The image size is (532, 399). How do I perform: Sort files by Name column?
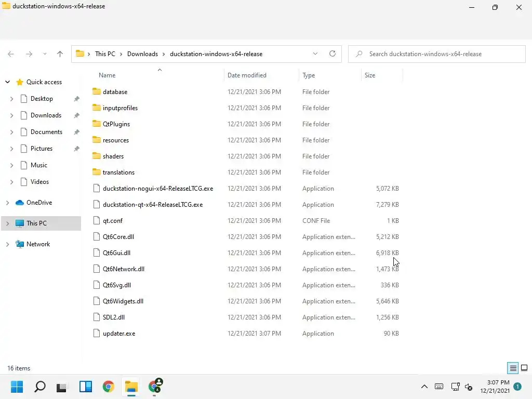tap(107, 75)
